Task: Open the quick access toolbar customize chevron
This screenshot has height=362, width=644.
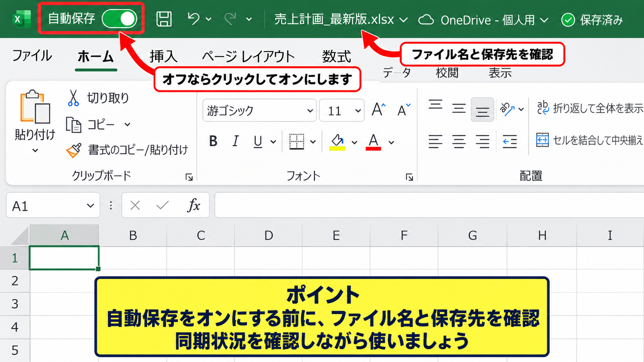Action: [249, 19]
